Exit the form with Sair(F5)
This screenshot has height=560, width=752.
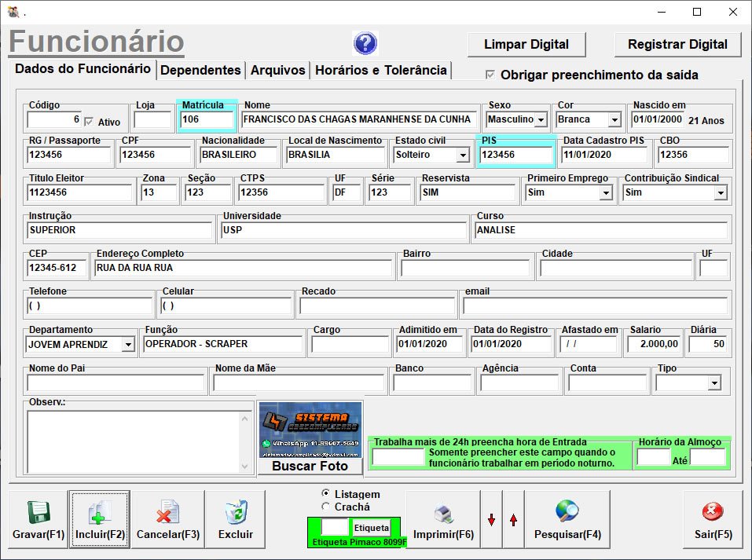click(x=713, y=519)
